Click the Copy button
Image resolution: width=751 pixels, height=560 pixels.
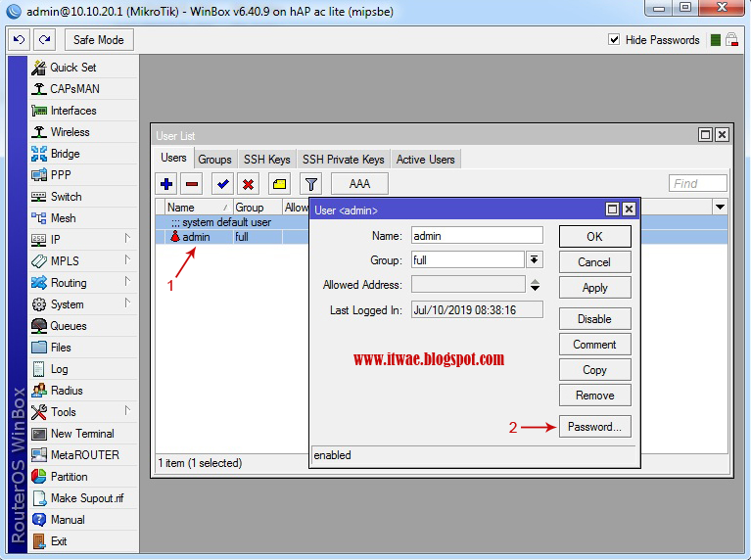coord(595,370)
